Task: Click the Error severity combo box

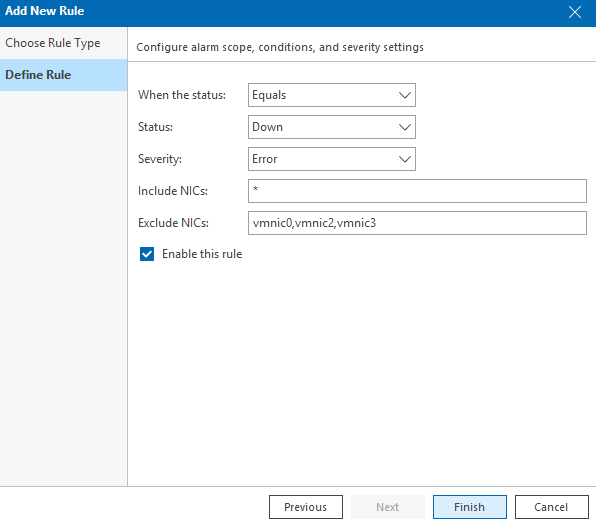Action: coord(331,159)
